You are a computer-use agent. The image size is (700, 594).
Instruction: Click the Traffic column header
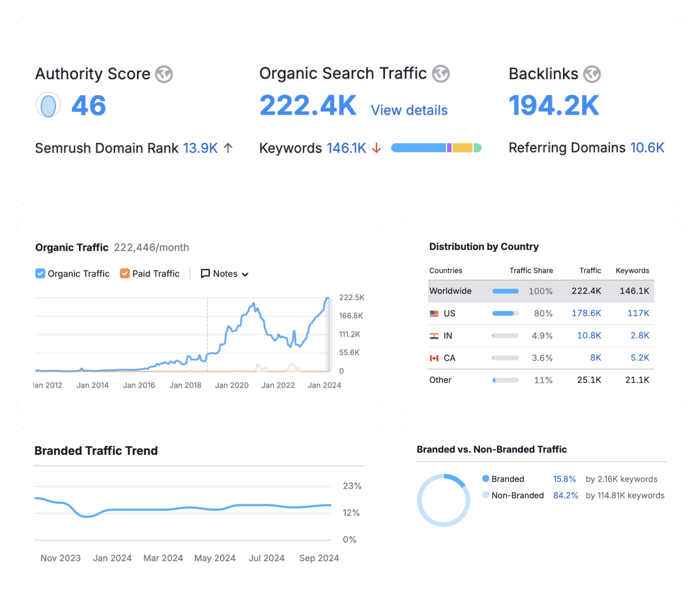click(x=590, y=270)
